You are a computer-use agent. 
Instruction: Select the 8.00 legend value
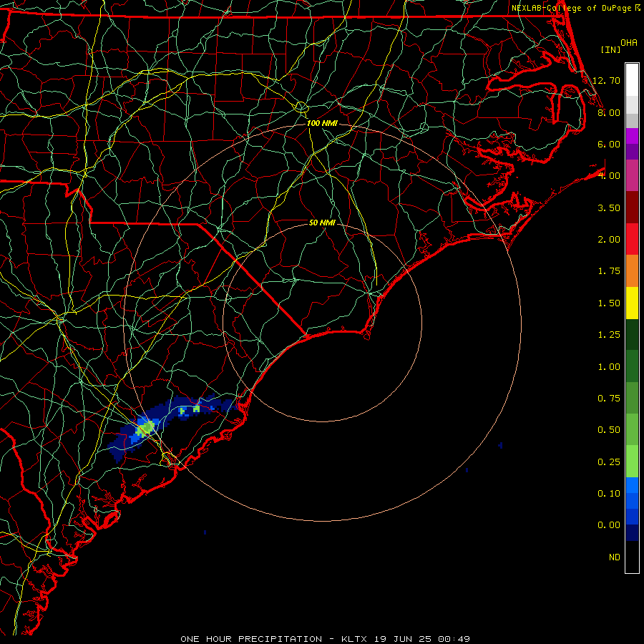[609, 112]
